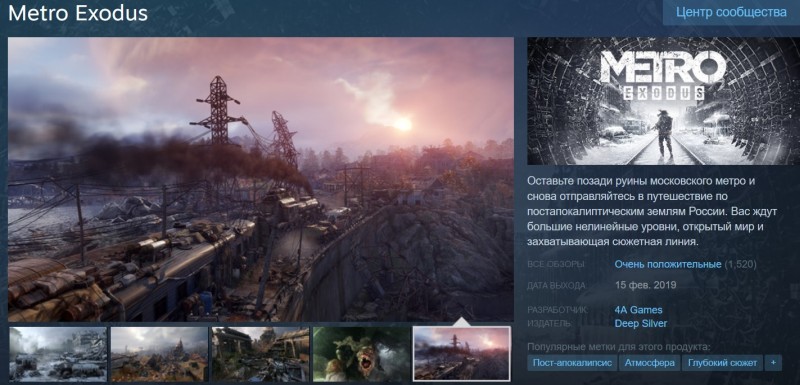Click the large sunset train screenshot

click(261, 179)
